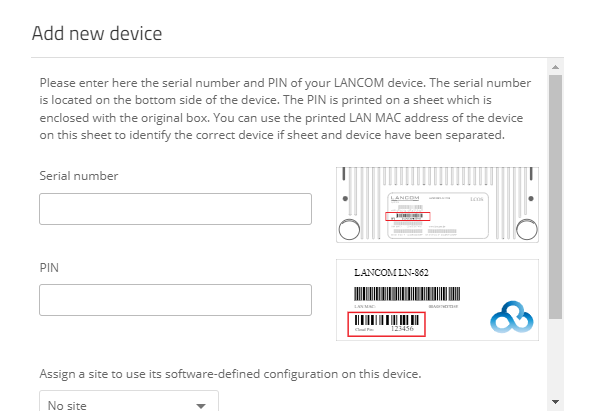This screenshot has height=419, width=595.
Task: Click the LANCOM logo on the device label
Action: (x=405, y=198)
